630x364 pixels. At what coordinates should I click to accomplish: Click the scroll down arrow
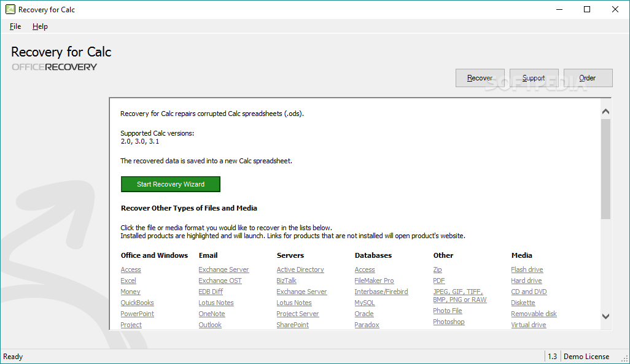[x=606, y=317]
